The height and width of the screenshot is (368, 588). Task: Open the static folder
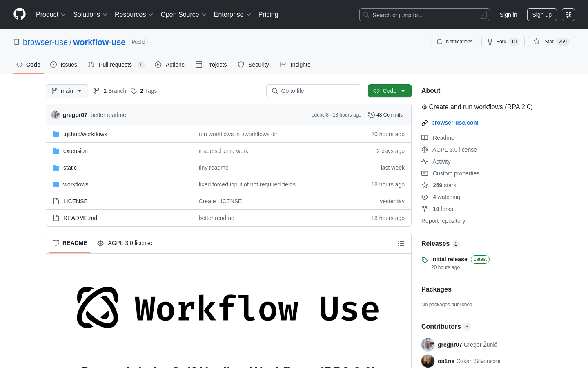tap(70, 168)
